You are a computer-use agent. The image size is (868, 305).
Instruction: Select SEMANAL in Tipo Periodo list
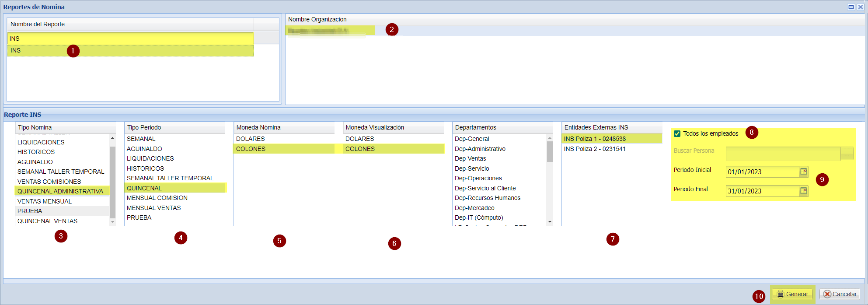(175, 139)
